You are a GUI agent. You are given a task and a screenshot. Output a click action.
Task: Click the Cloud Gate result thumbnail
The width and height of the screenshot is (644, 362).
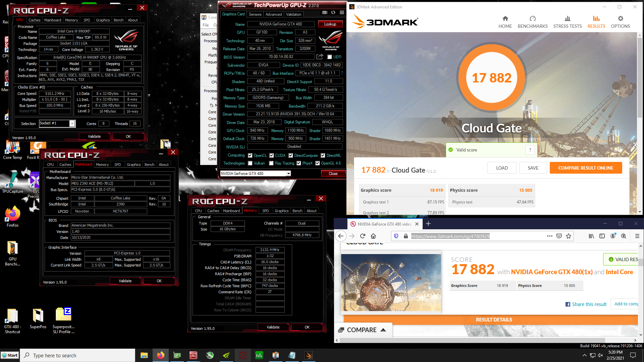pos(391,283)
